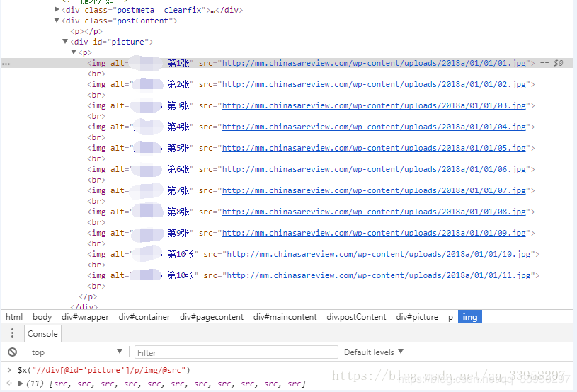This screenshot has width=577, height=392.
Task: Open the 09.jpg image src link
Action: pyautogui.click(x=374, y=233)
